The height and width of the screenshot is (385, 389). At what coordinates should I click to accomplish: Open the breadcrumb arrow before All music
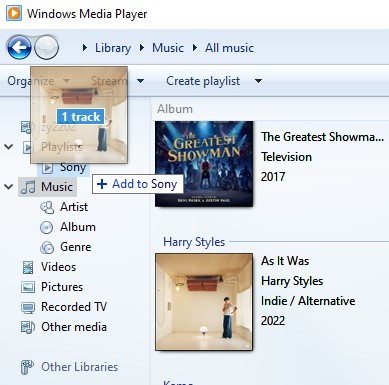pyautogui.click(x=195, y=48)
